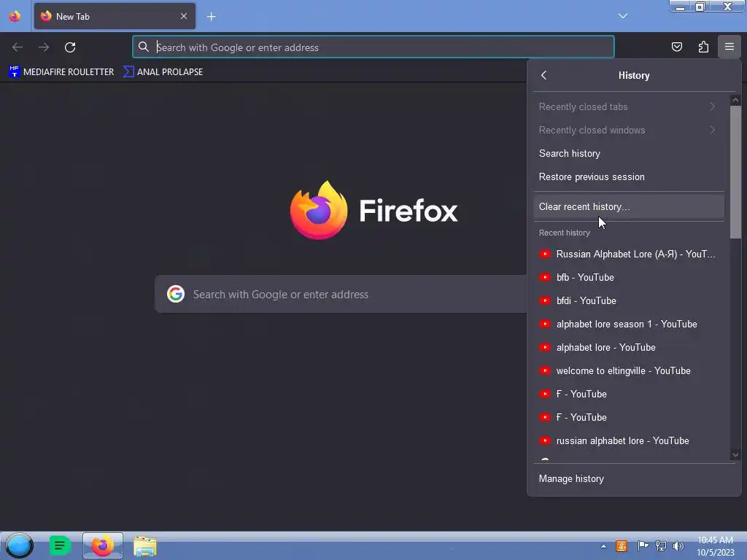Open the Extensions puzzle icon
747x560 pixels.
703,47
